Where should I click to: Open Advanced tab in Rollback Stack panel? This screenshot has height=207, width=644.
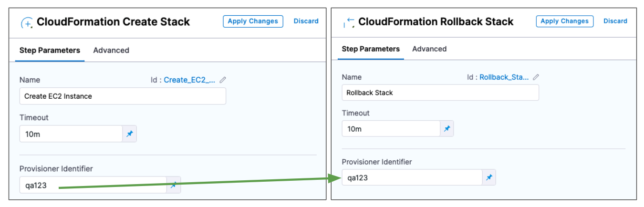429,49
